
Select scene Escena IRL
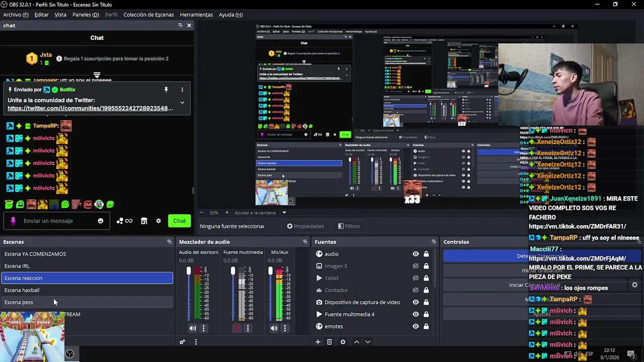[87, 266]
